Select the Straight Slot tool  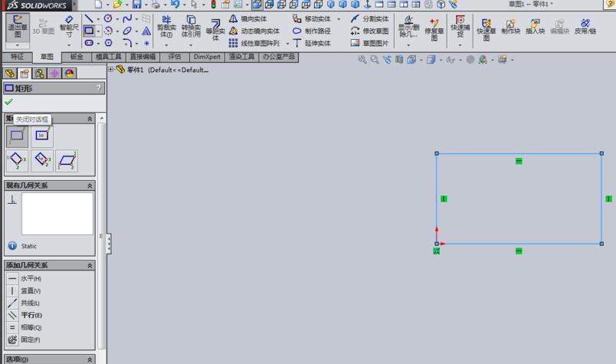[x=89, y=43]
